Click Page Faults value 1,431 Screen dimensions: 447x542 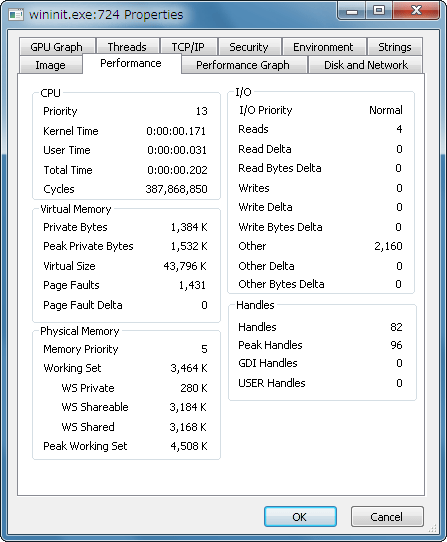pyautogui.click(x=192, y=285)
